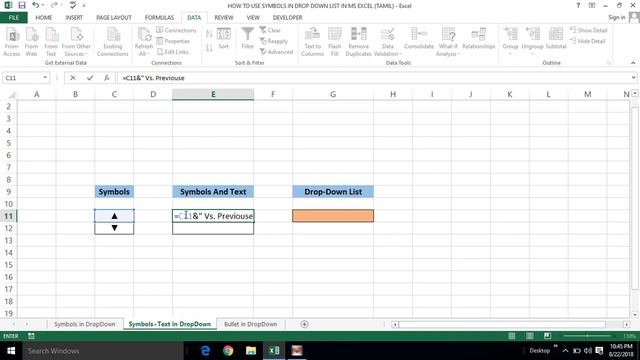Select the 'Drop-Down List' header cell
This screenshot has width=640, height=360.
tap(333, 191)
